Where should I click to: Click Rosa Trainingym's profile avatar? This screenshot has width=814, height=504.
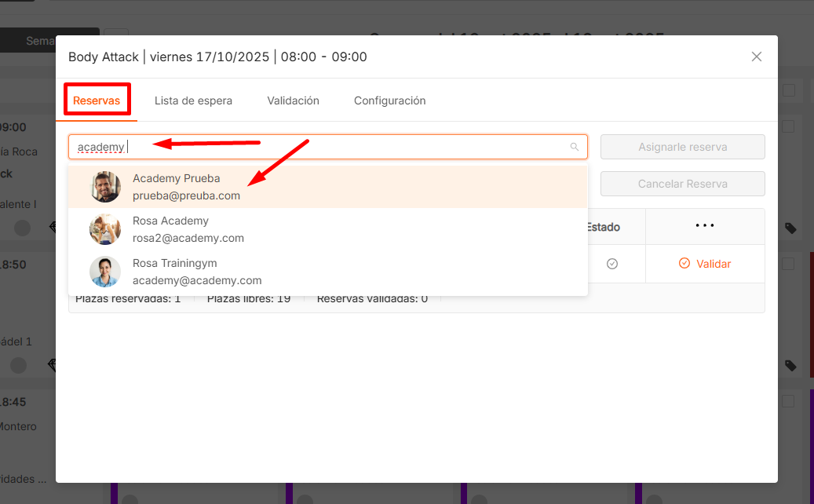tap(105, 272)
